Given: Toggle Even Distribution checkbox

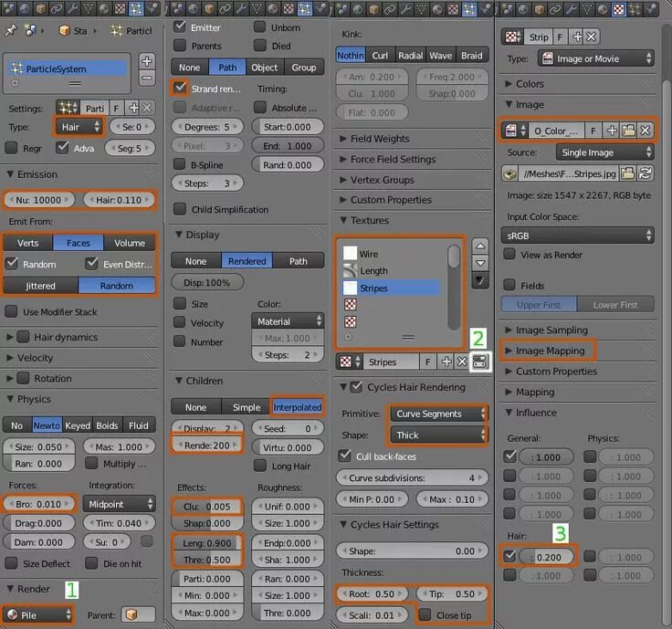Looking at the screenshot, I should (91, 264).
